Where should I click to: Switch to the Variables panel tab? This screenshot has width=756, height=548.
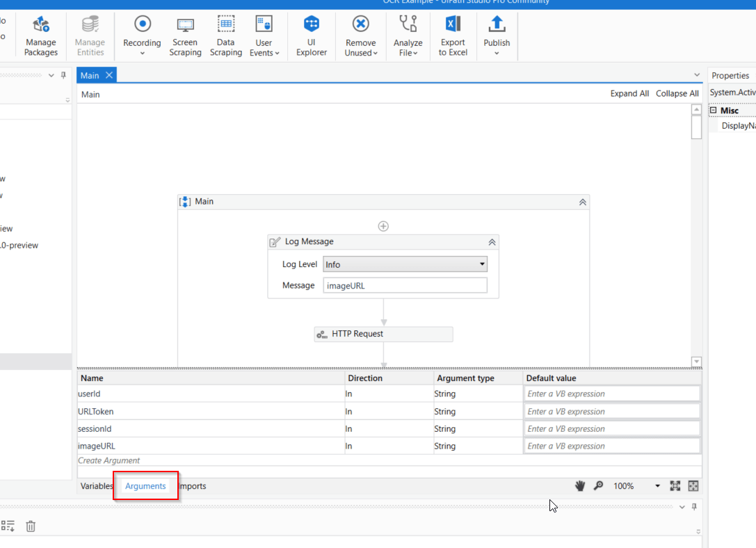(x=96, y=485)
